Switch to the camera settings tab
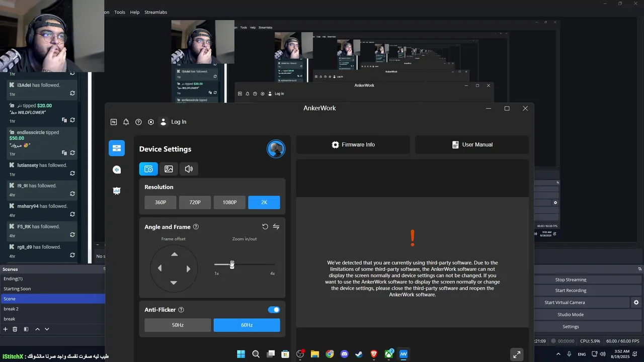The width and height of the screenshot is (644, 362). coord(148,169)
